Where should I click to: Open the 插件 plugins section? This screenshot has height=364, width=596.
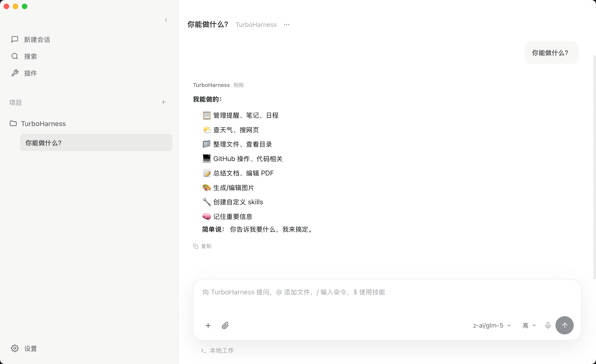click(30, 73)
